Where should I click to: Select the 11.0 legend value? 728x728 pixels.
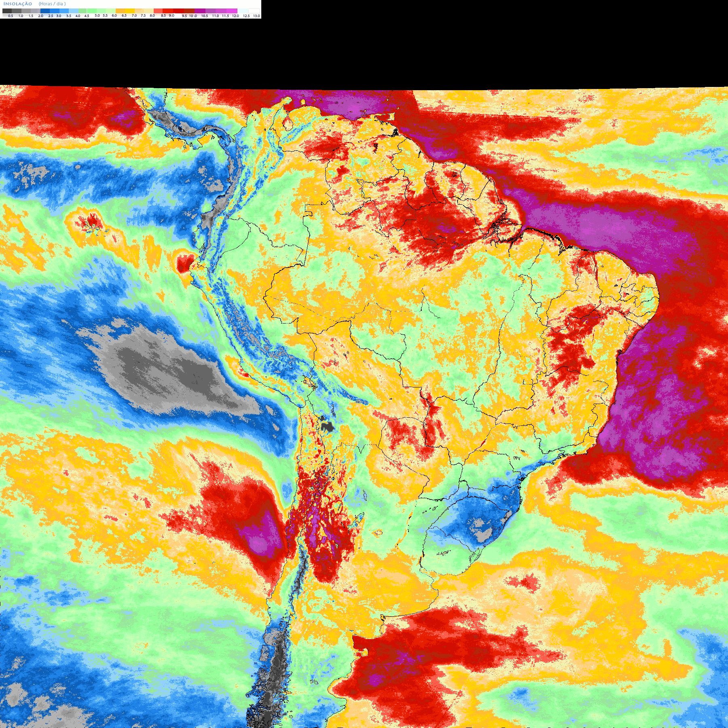(216, 16)
